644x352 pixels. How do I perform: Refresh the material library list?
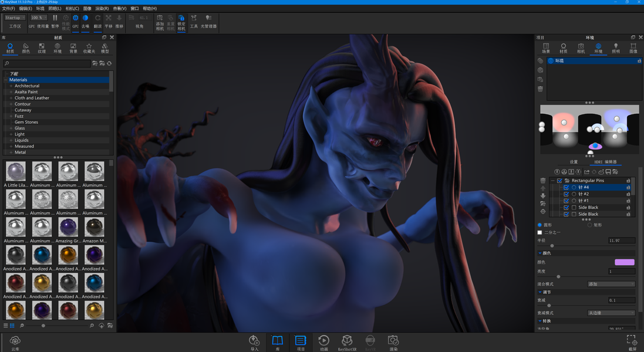pyautogui.click(x=109, y=63)
